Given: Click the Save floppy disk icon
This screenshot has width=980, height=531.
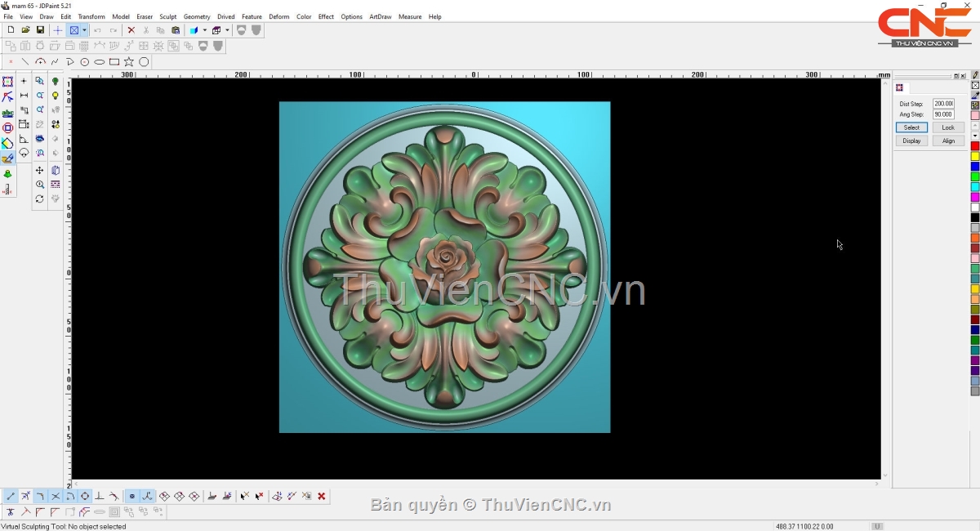Looking at the screenshot, I should tap(40, 30).
